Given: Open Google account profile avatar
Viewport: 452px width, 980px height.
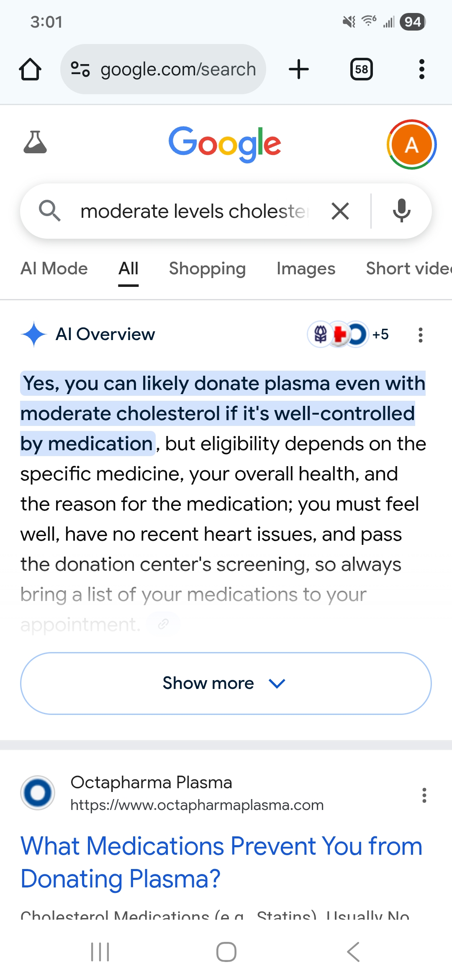Looking at the screenshot, I should pos(411,144).
